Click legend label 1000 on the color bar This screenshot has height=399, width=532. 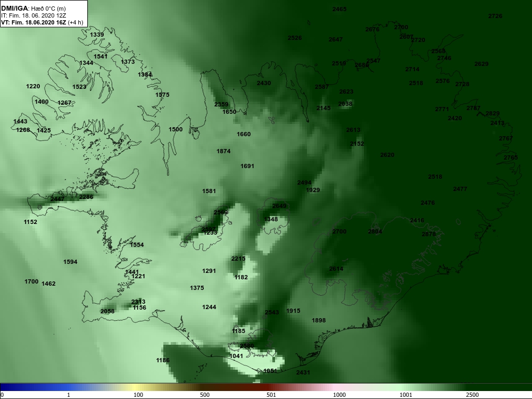[x=339, y=395]
